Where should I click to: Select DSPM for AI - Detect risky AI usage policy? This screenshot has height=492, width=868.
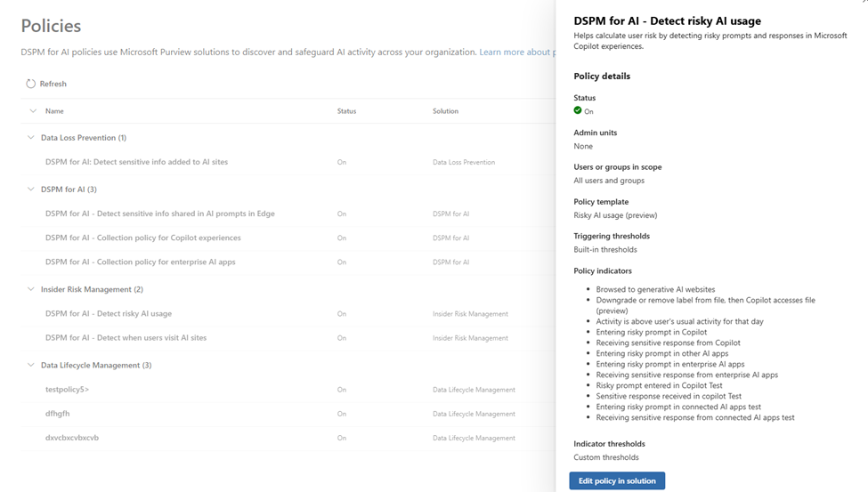pyautogui.click(x=109, y=314)
